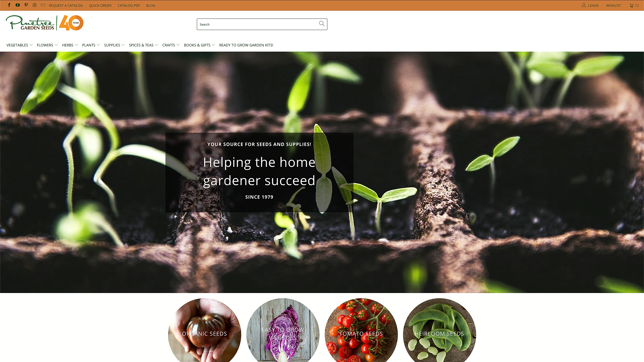The image size is (644, 362).
Task: Select the Heirloom Seeds circle thumbnail
Action: [439, 330]
